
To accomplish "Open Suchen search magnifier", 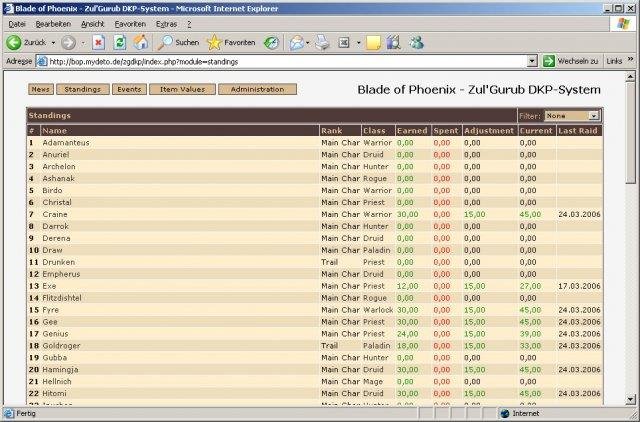I will coord(167,43).
